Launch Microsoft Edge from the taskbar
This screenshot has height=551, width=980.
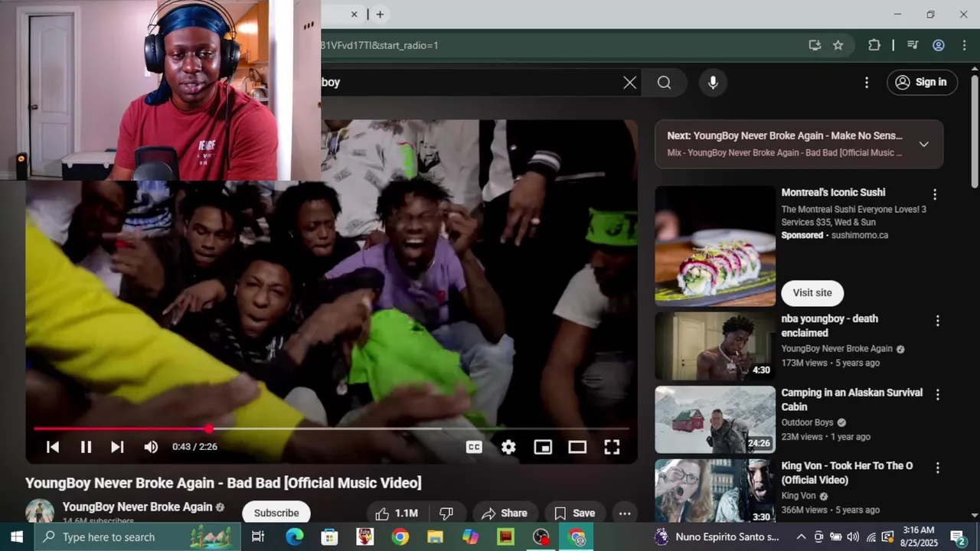coord(295,537)
